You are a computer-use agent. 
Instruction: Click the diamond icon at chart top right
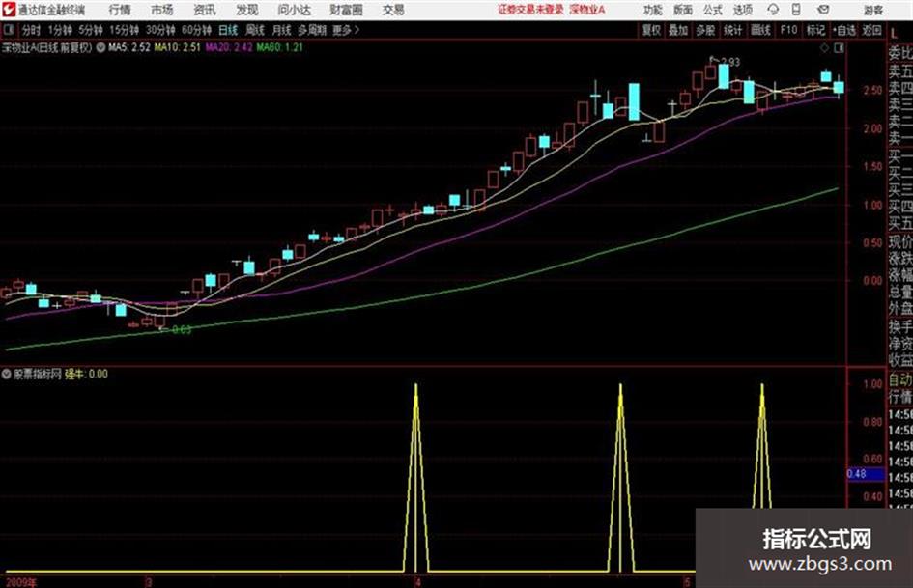pyautogui.click(x=824, y=48)
